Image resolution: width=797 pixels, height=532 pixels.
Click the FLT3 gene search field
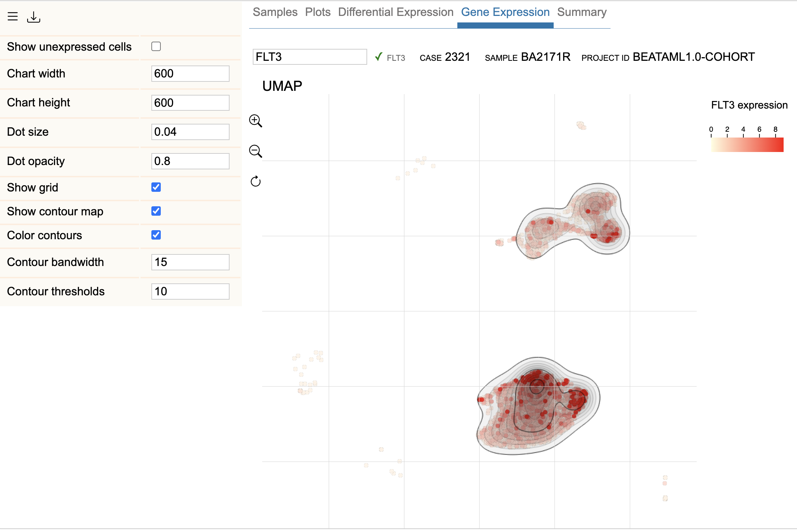coord(310,57)
